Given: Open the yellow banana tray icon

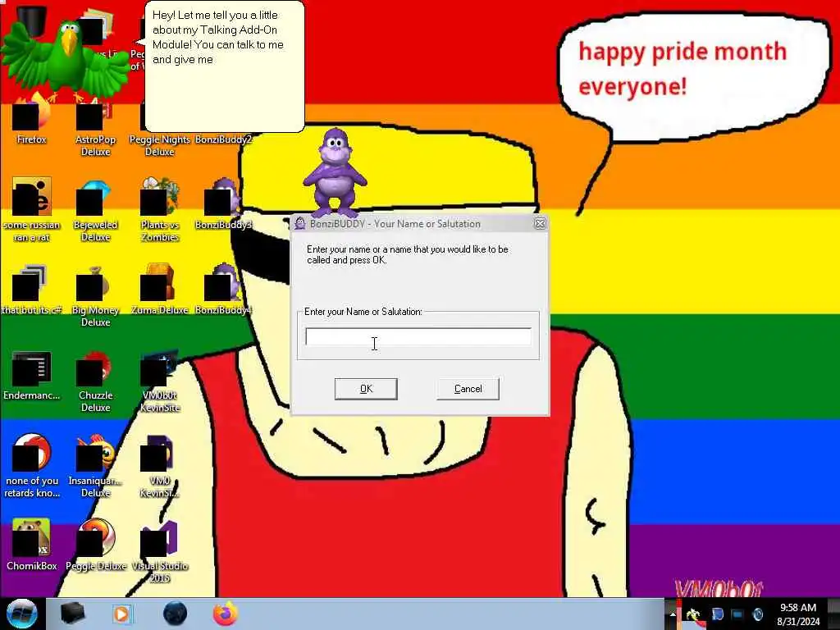Looking at the screenshot, I should point(693,615).
